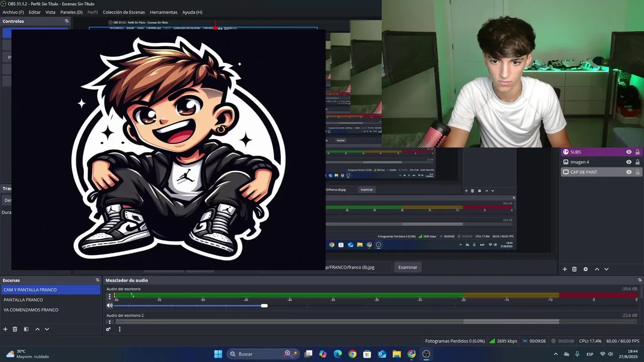Open Copilot from the taskbar
This screenshot has width=644, height=362.
click(x=323, y=354)
